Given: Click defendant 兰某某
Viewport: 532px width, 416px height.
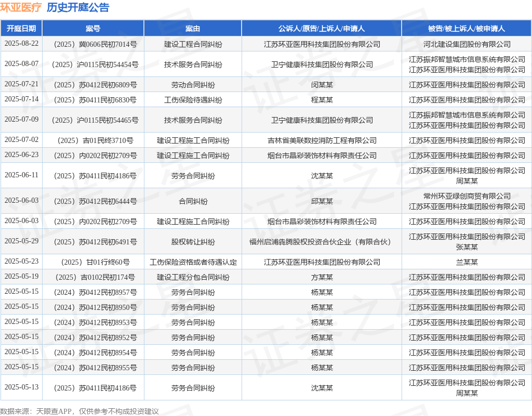Looking at the screenshot, I should 467,262.
